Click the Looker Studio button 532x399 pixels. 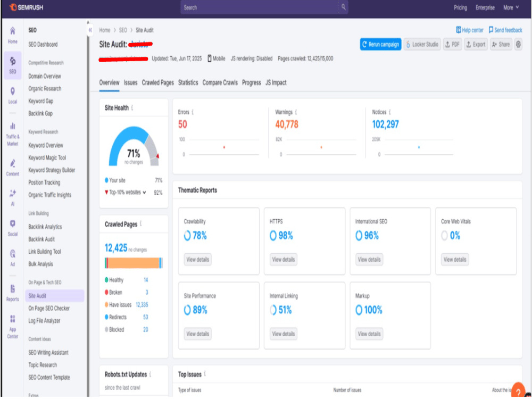tap(422, 44)
